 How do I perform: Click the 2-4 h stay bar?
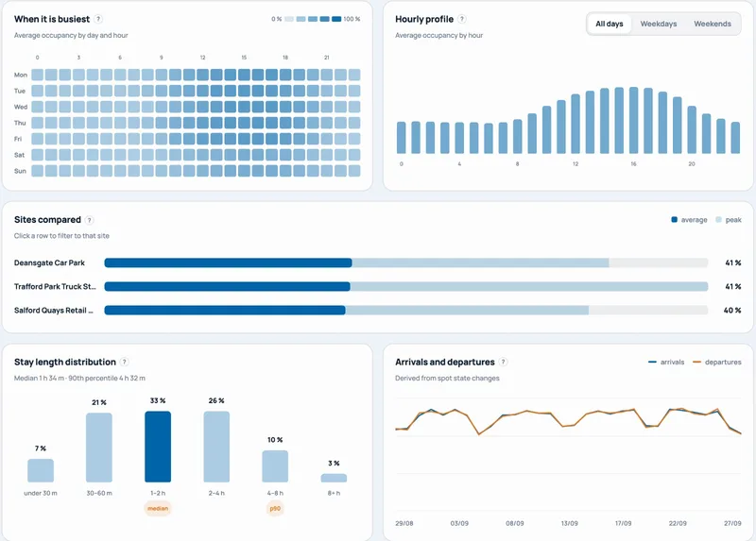tap(216, 447)
